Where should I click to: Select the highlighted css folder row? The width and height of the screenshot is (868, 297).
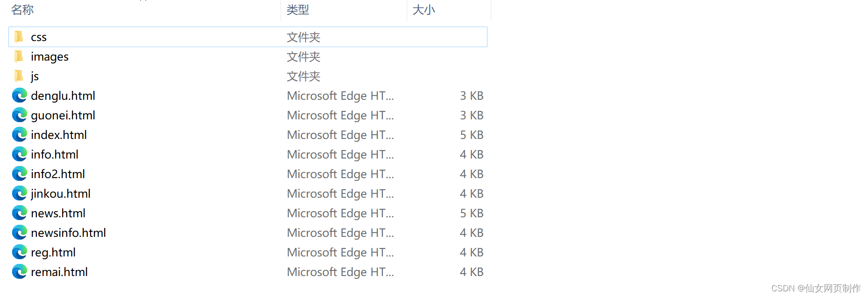(140, 37)
